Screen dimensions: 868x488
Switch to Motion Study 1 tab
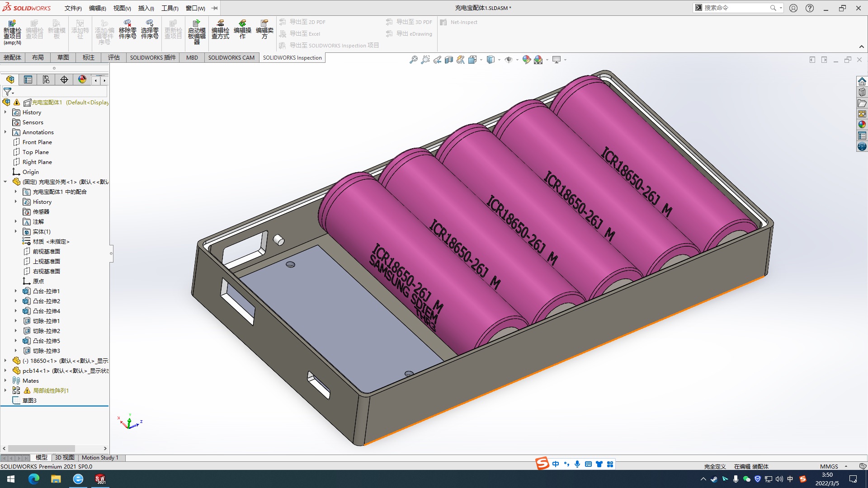point(100,457)
